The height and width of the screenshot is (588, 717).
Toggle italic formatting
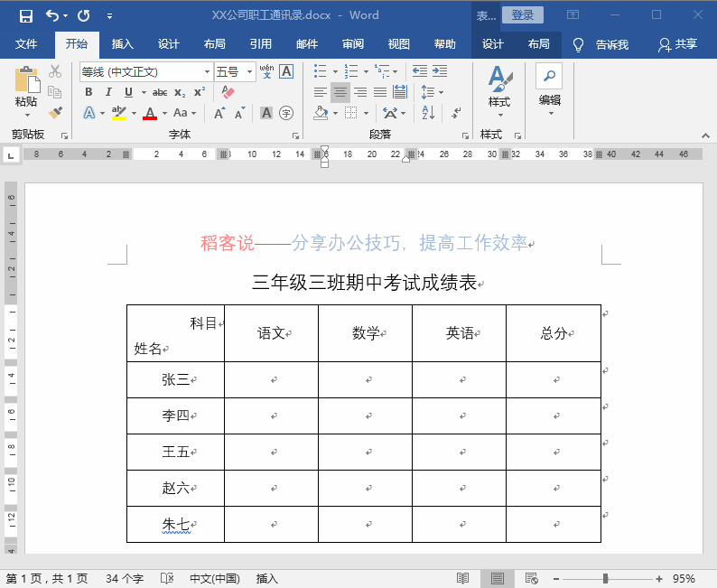108,92
